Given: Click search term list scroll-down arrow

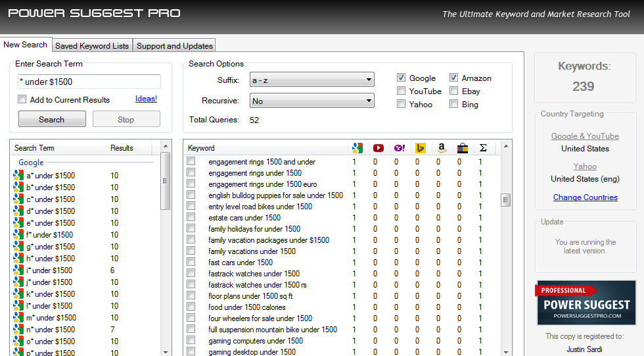Looking at the screenshot, I should point(165,352).
